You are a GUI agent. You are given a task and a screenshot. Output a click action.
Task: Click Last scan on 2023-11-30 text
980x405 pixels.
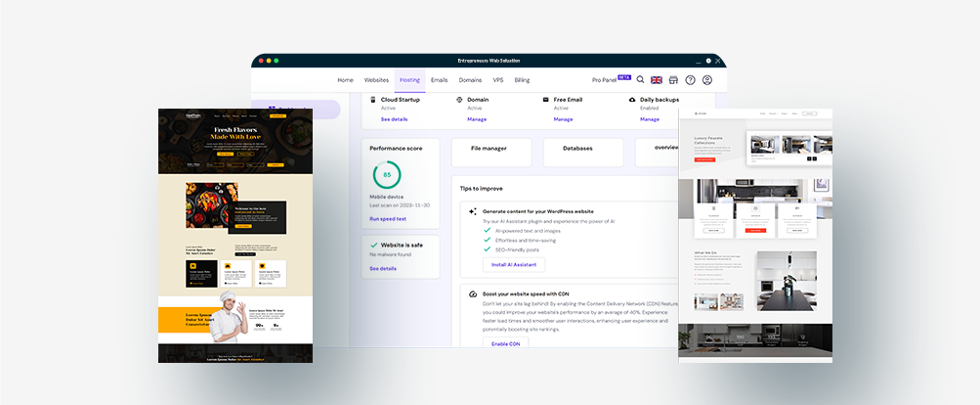pyautogui.click(x=400, y=205)
